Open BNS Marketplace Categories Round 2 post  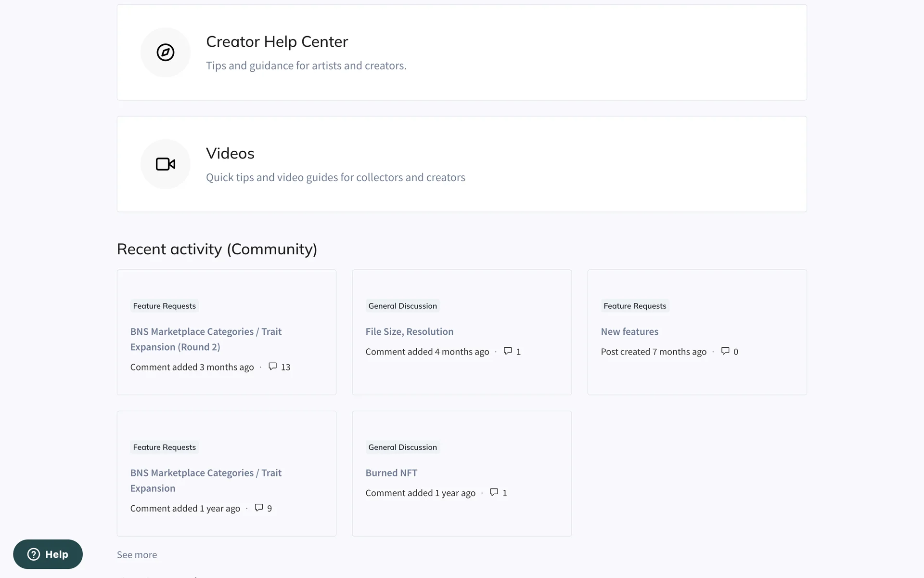(x=205, y=339)
